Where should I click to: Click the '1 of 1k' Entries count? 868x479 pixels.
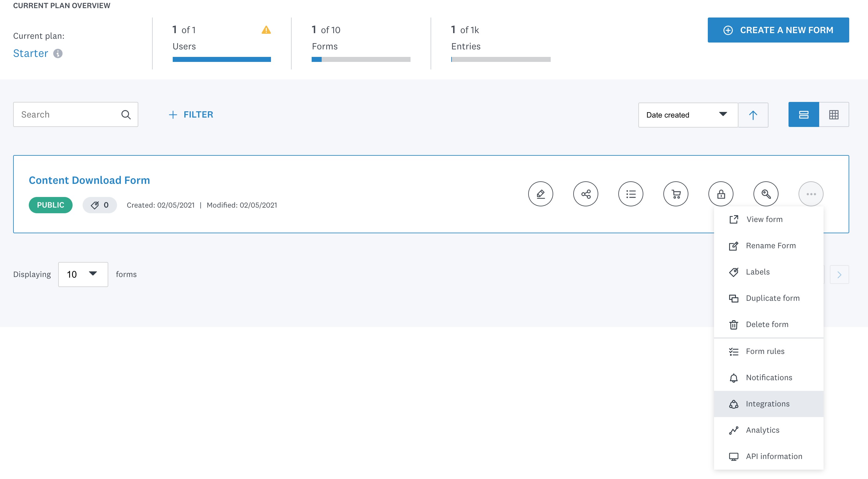point(465,30)
